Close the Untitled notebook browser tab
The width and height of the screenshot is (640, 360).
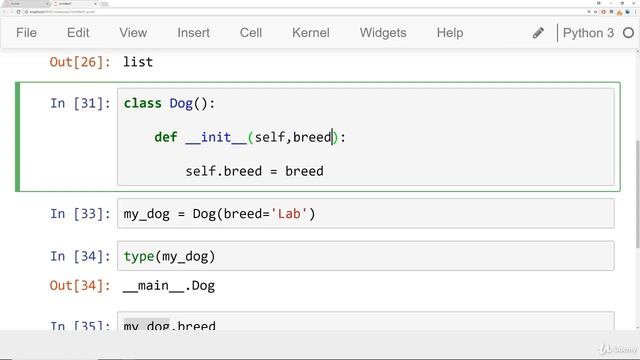(x=95, y=4)
